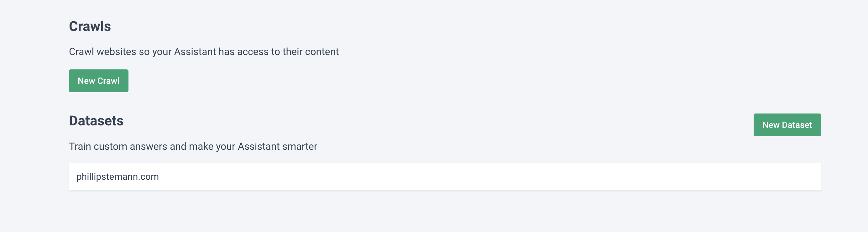Screen dimensions: 868x232
Task: Click the New Dataset button
Action: pos(787,125)
